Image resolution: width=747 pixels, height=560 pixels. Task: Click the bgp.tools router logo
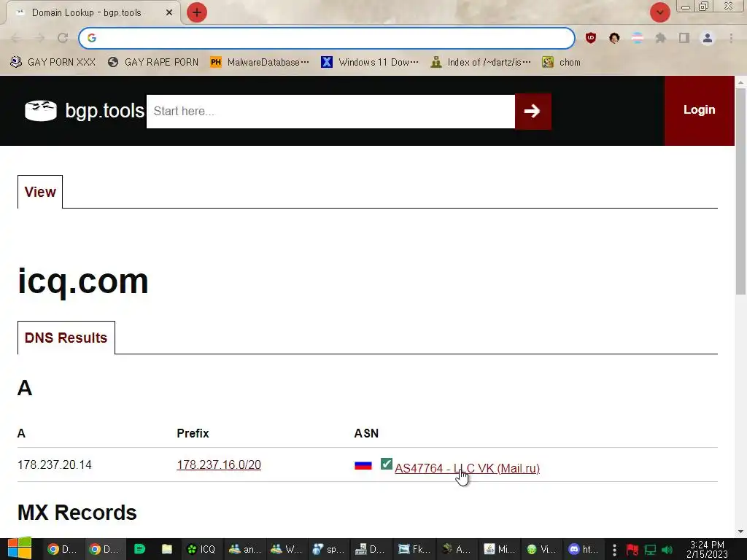41,111
